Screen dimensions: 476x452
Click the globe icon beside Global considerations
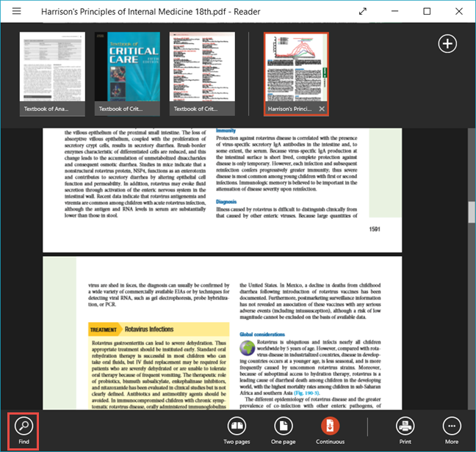[x=248, y=348]
